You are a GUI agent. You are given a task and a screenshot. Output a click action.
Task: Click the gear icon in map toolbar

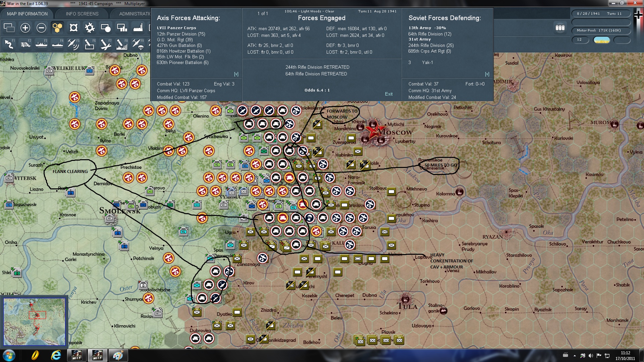(x=90, y=28)
